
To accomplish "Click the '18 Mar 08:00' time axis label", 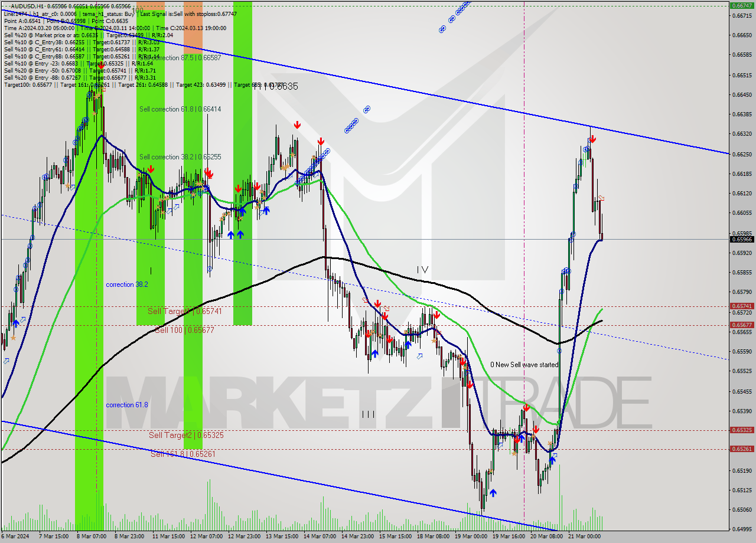I will [434, 536].
